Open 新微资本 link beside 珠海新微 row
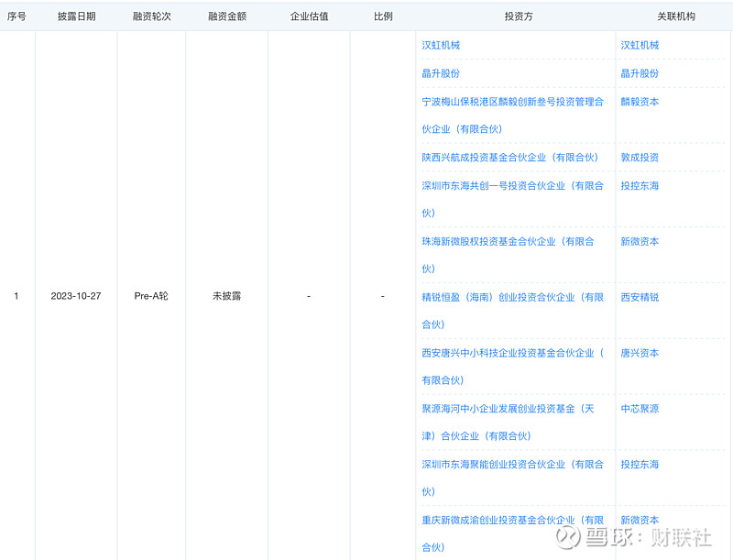 [x=640, y=242]
